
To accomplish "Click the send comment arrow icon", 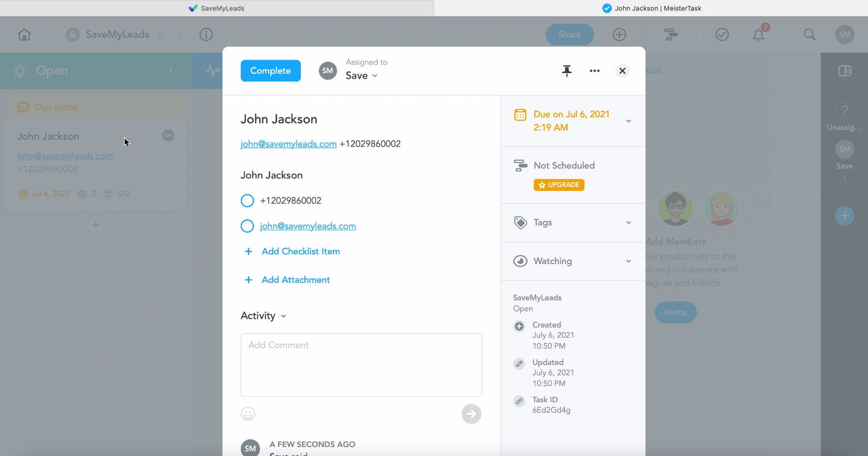I will click(x=471, y=414).
